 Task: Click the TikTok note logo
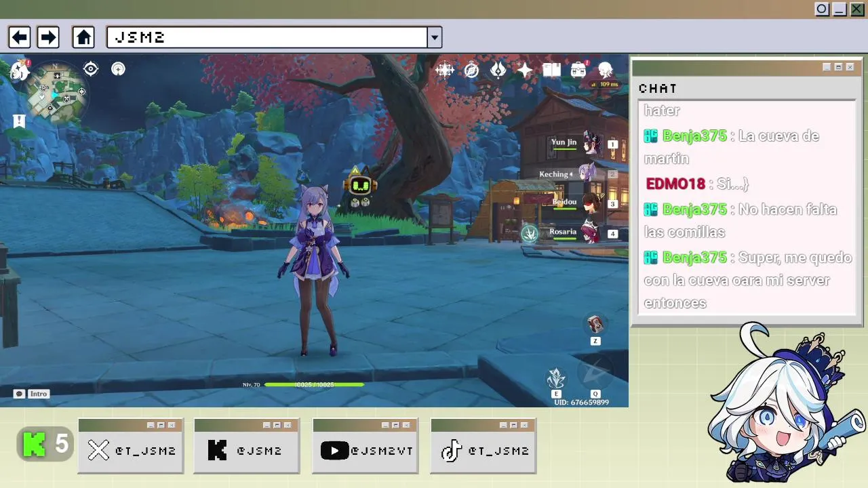click(451, 450)
